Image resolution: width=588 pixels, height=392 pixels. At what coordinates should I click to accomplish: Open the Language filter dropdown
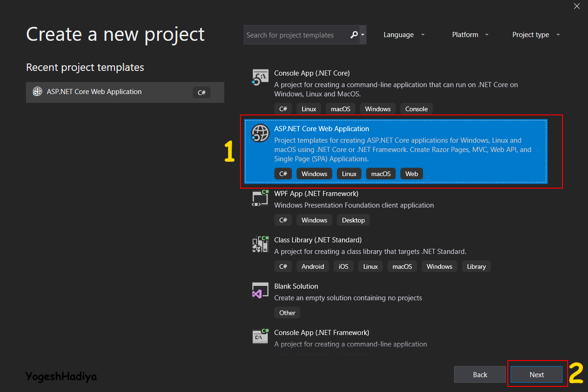tap(404, 35)
